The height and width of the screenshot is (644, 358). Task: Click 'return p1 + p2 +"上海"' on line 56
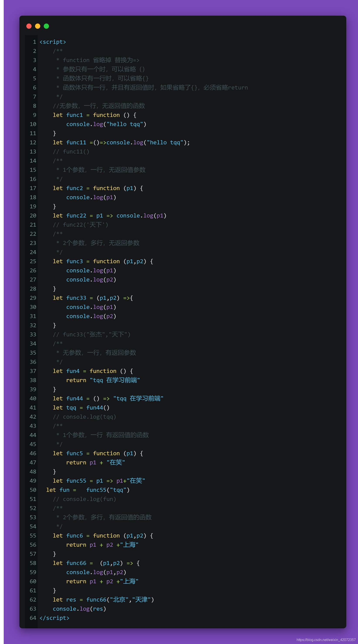pyautogui.click(x=102, y=545)
